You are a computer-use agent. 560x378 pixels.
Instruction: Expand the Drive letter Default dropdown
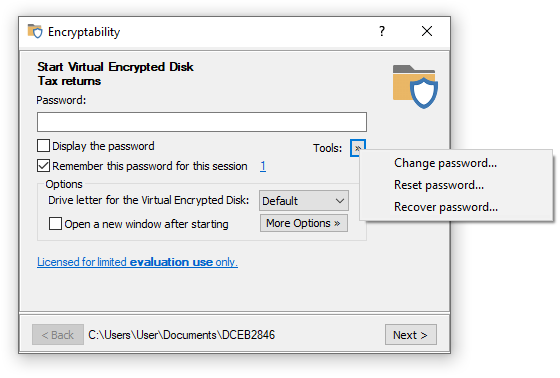tap(304, 200)
